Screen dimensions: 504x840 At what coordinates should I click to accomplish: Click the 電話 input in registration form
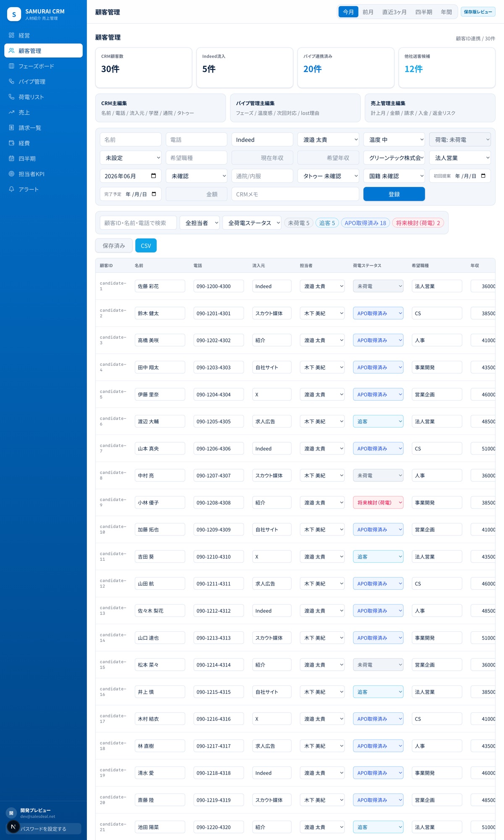[197, 139]
